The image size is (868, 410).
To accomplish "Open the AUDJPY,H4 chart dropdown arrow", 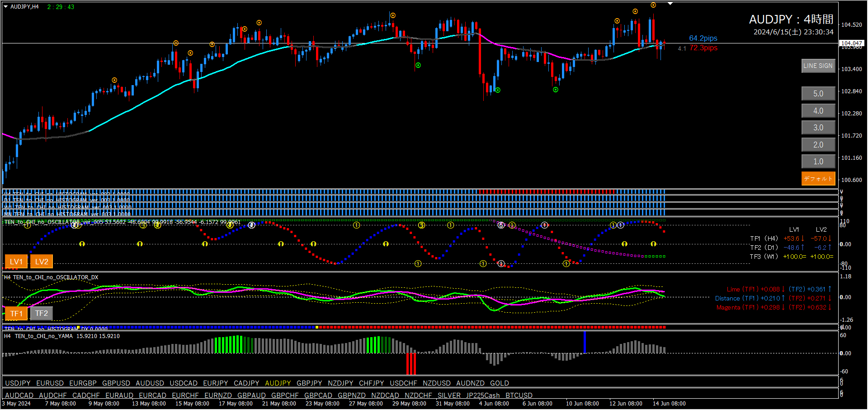I will 6,7.
